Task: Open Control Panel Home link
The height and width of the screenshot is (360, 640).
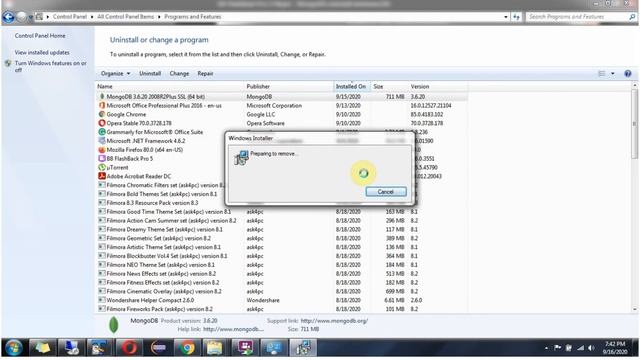Action: tap(40, 36)
